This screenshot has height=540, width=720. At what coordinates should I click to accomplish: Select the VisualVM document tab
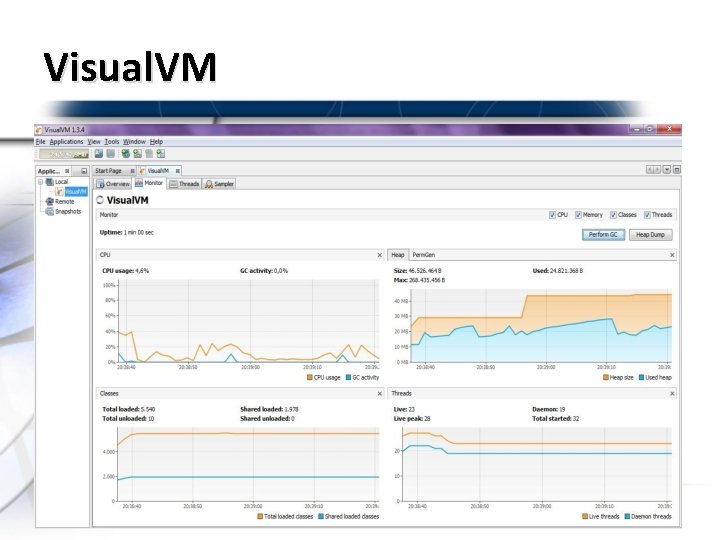[x=158, y=171]
